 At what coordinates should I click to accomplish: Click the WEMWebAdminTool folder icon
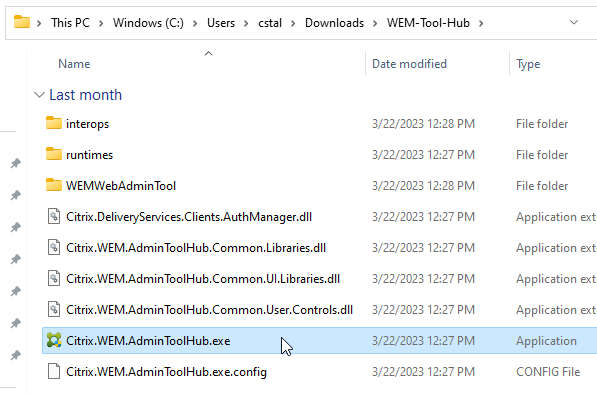[54, 185]
